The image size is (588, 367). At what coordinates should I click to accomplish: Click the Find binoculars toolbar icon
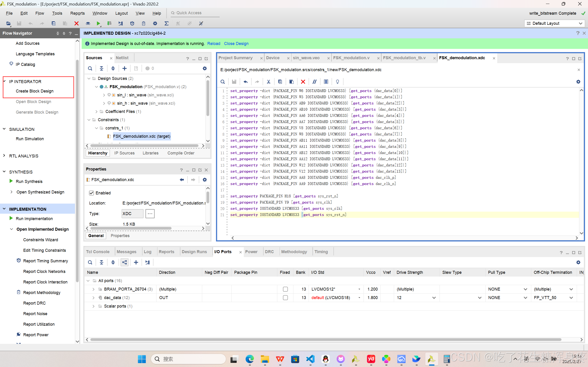click(88, 24)
